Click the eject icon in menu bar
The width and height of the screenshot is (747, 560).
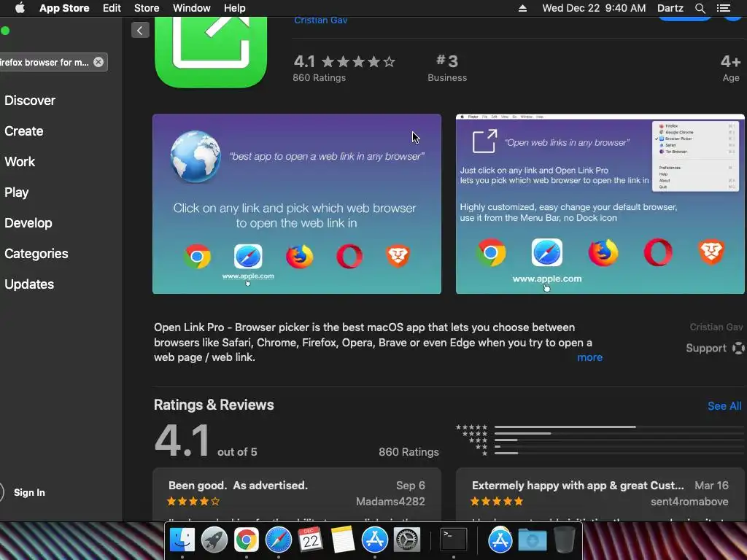tap(522, 8)
